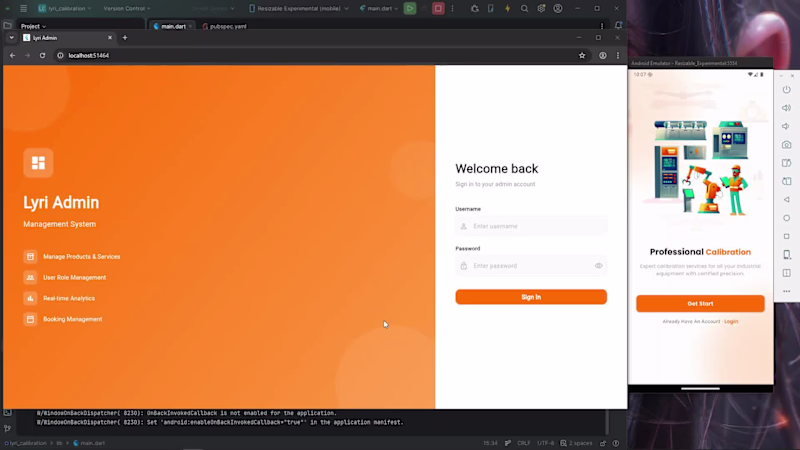800x450 pixels.
Task: Close the main.dart editor tab
Action: [x=190, y=26]
